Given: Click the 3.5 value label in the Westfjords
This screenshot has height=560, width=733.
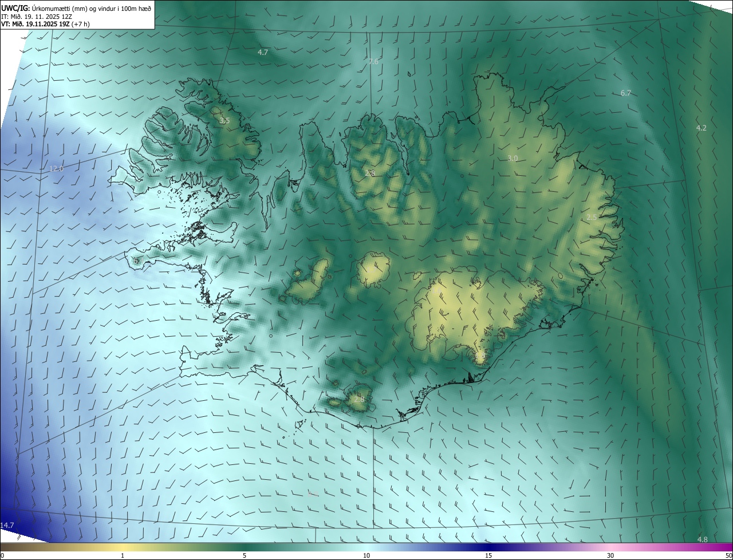Looking at the screenshot, I should tap(224, 120).
